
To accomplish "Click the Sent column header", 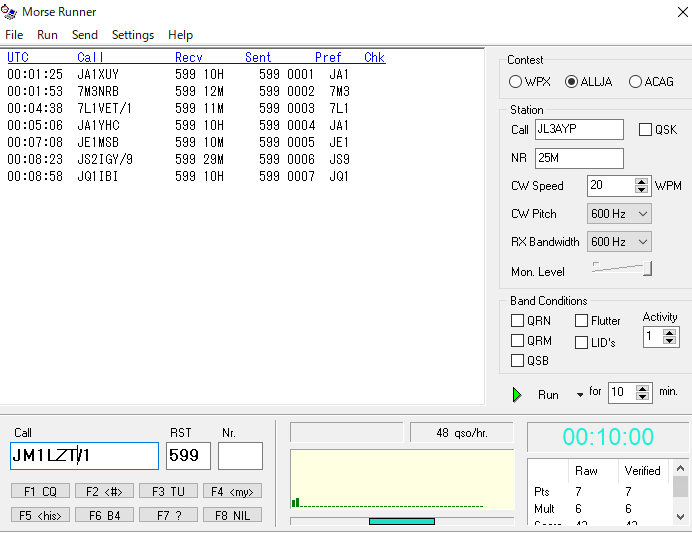I will coord(258,57).
